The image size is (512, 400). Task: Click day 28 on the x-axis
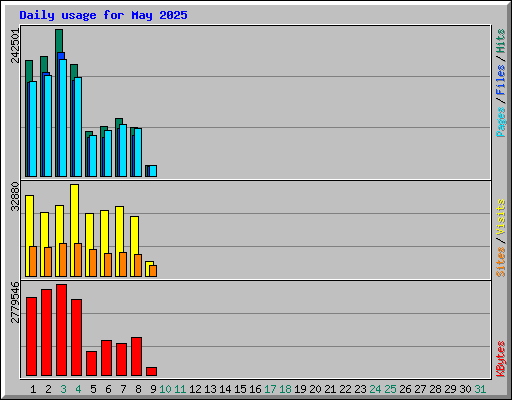coord(435,389)
